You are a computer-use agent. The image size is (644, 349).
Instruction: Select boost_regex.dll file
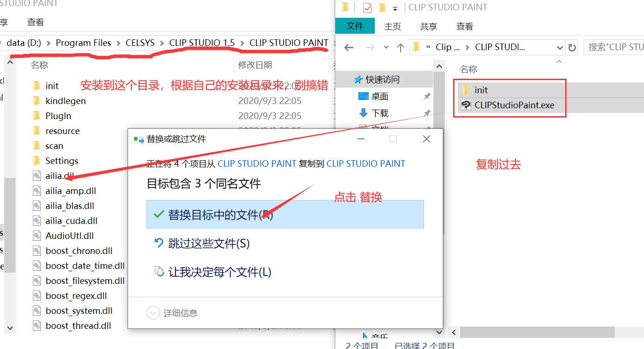point(76,296)
